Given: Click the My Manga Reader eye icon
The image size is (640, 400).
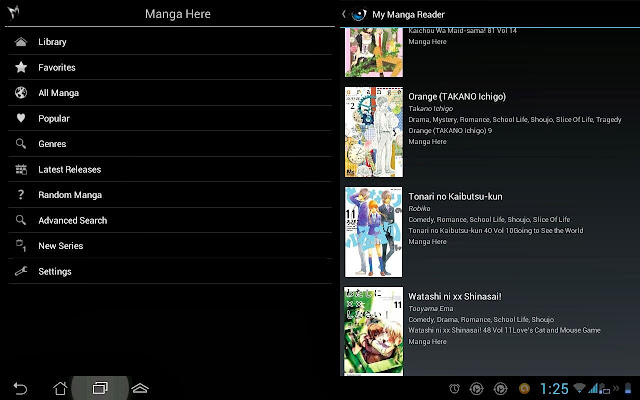Looking at the screenshot, I should (x=359, y=14).
